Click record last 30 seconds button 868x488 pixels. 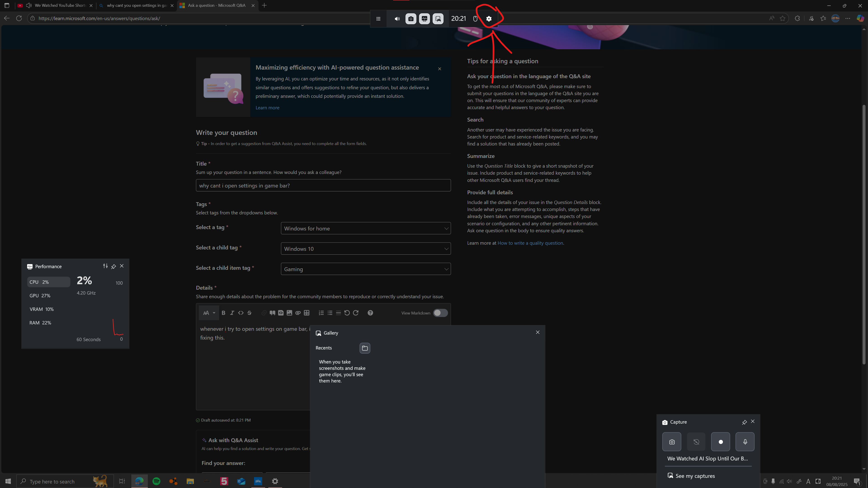(x=696, y=441)
